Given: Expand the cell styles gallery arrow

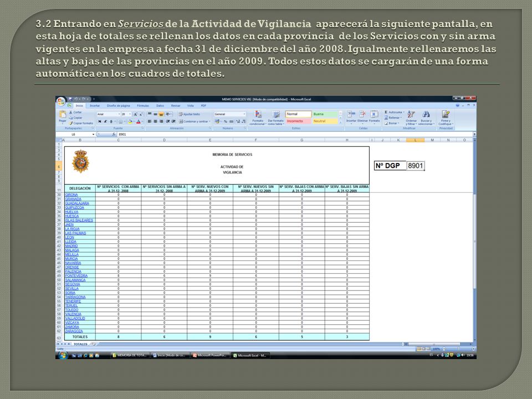Looking at the screenshot, I should [x=341, y=122].
